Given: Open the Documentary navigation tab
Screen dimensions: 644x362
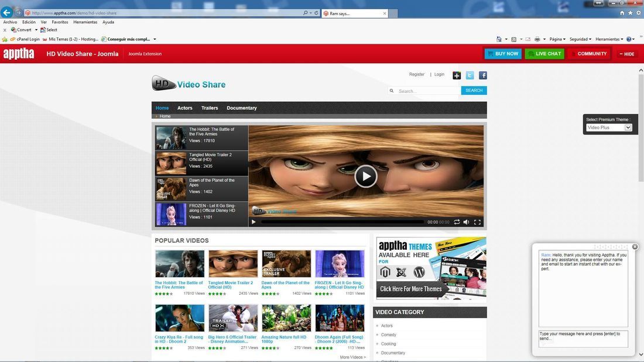Looking at the screenshot, I should pyautogui.click(x=241, y=108).
